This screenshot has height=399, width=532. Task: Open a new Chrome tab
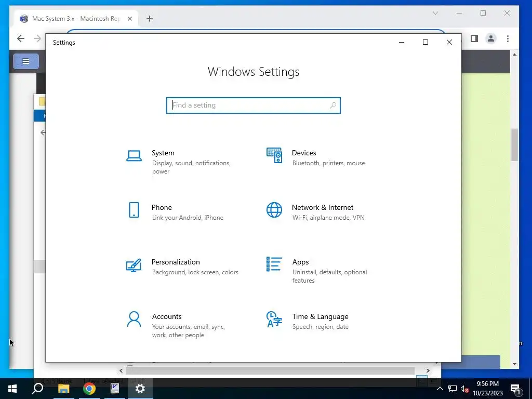150,19
